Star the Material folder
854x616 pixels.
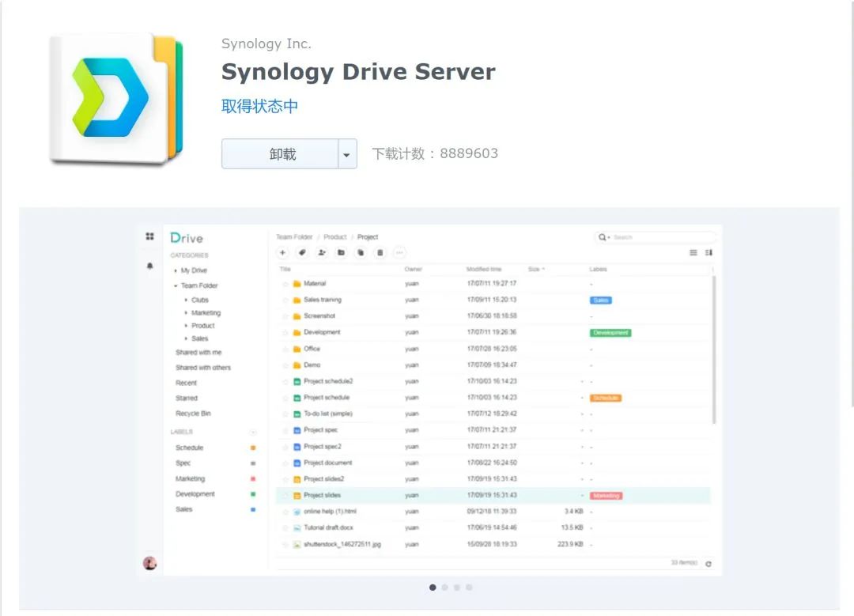(x=285, y=284)
